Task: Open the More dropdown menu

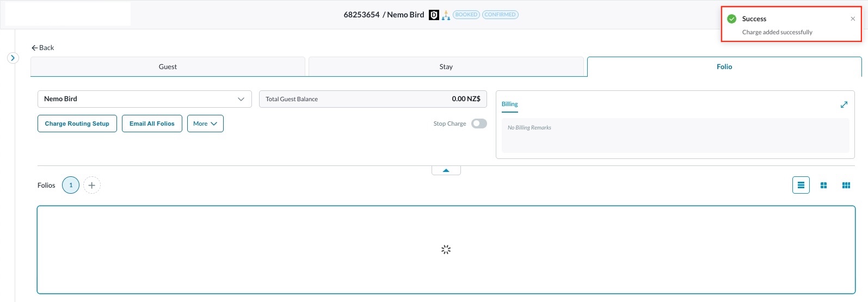Action: [x=205, y=124]
